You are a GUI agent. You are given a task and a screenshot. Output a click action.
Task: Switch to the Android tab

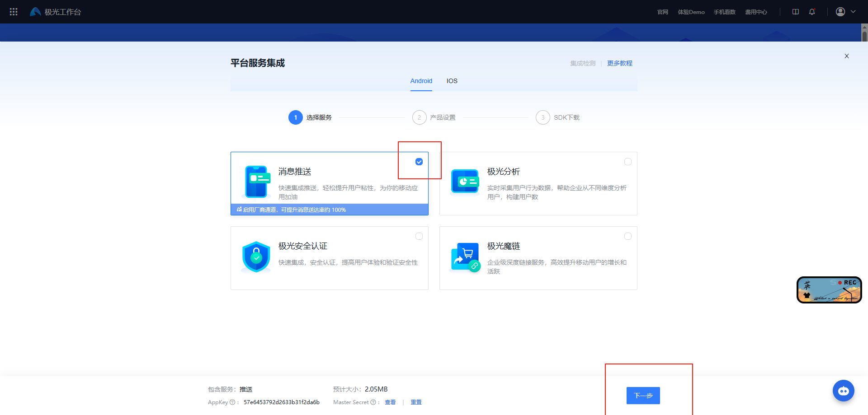[x=421, y=81]
